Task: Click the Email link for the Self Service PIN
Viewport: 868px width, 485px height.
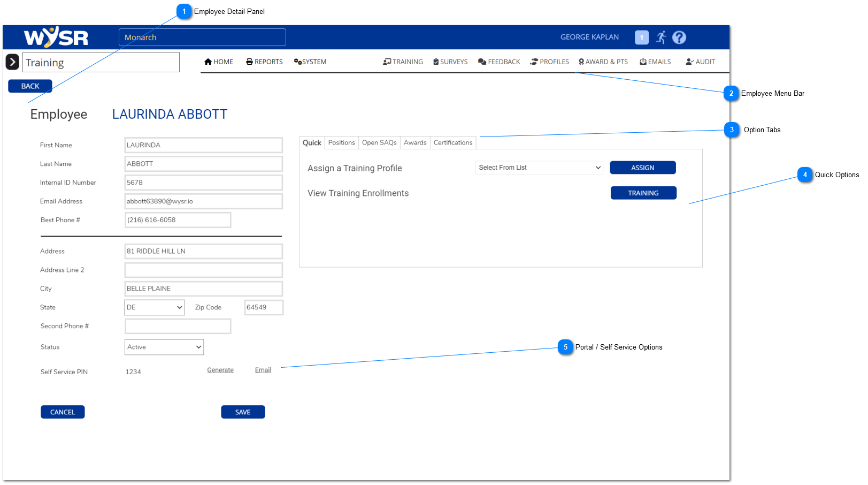Action: [263, 369]
